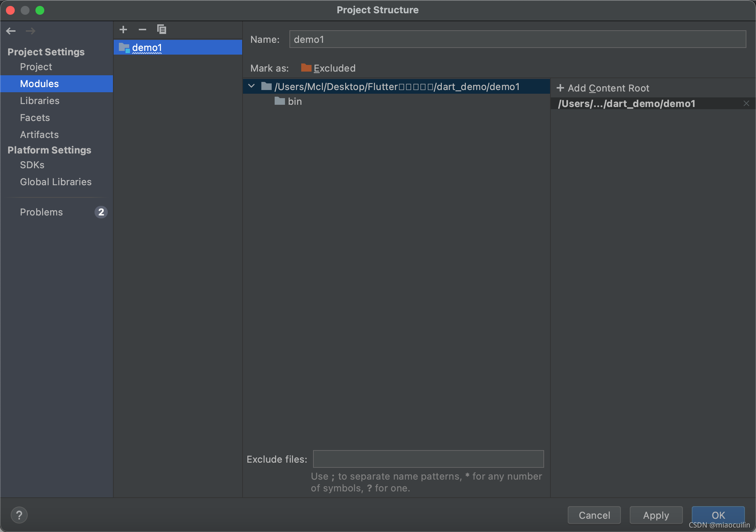The height and width of the screenshot is (532, 756).
Task: Click into the Exclude files input field
Action: tap(428, 459)
